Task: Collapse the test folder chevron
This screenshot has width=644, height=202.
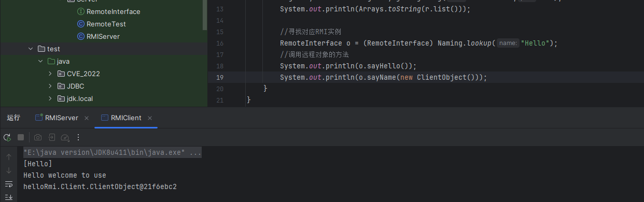Action: point(31,49)
